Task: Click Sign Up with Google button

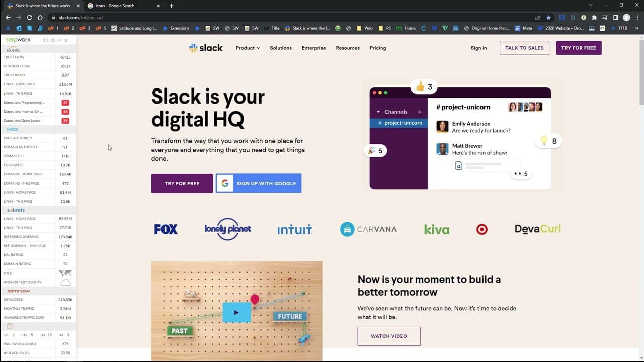Action: (259, 183)
